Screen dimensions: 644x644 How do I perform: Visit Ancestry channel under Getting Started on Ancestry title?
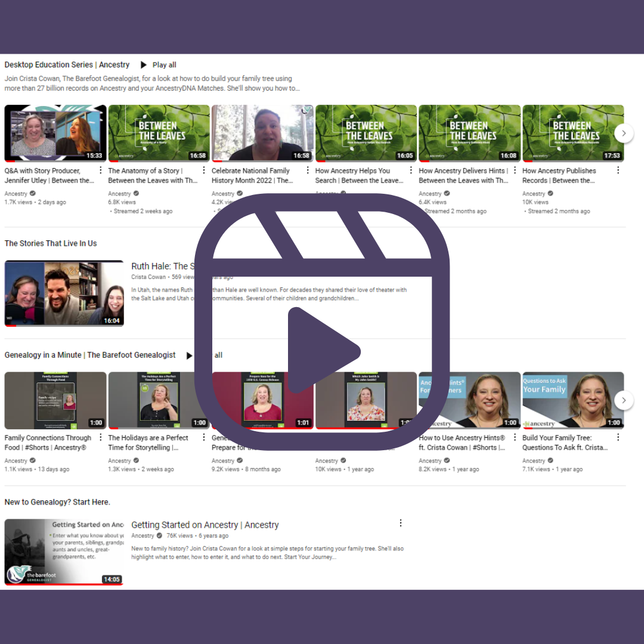point(143,535)
